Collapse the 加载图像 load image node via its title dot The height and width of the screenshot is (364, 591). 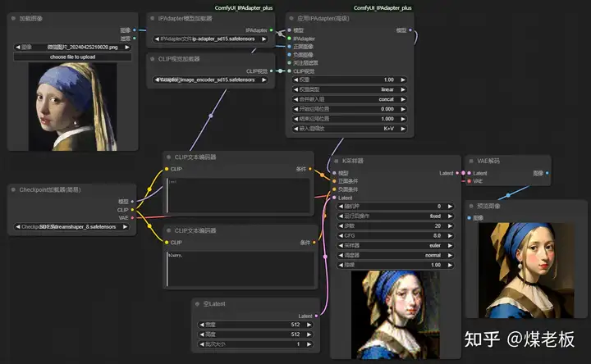(x=13, y=18)
